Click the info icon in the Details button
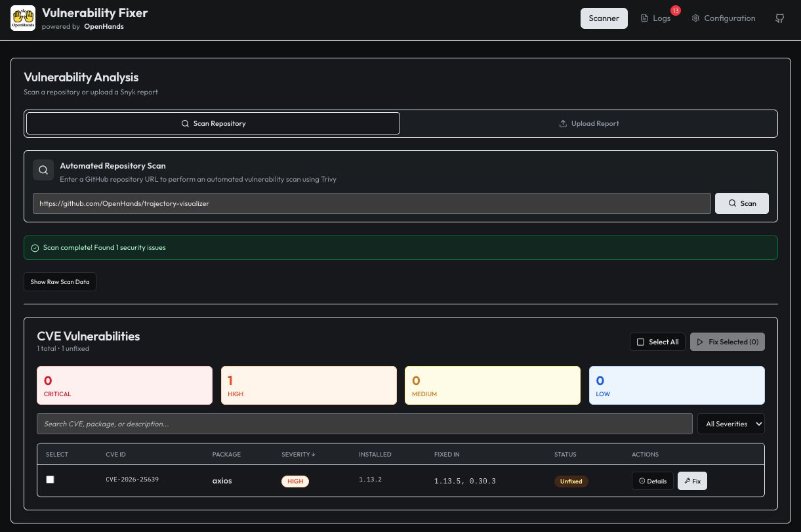 (642, 480)
